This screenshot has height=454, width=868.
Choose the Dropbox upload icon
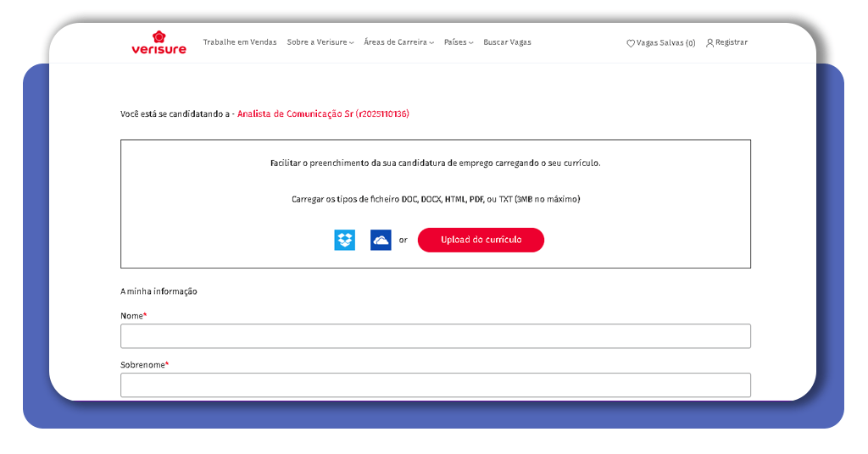[x=344, y=240]
